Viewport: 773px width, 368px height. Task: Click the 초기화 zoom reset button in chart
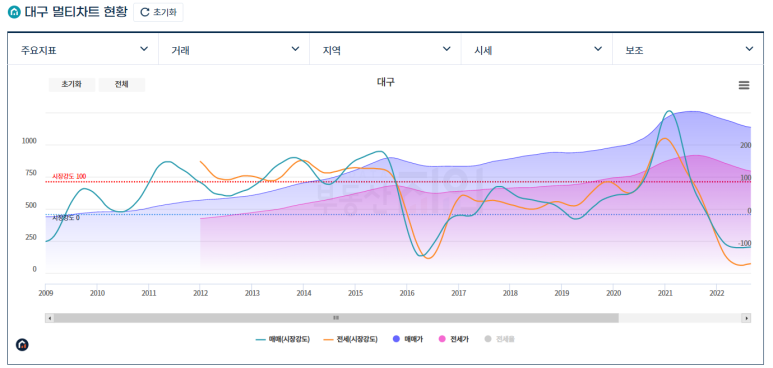71,84
